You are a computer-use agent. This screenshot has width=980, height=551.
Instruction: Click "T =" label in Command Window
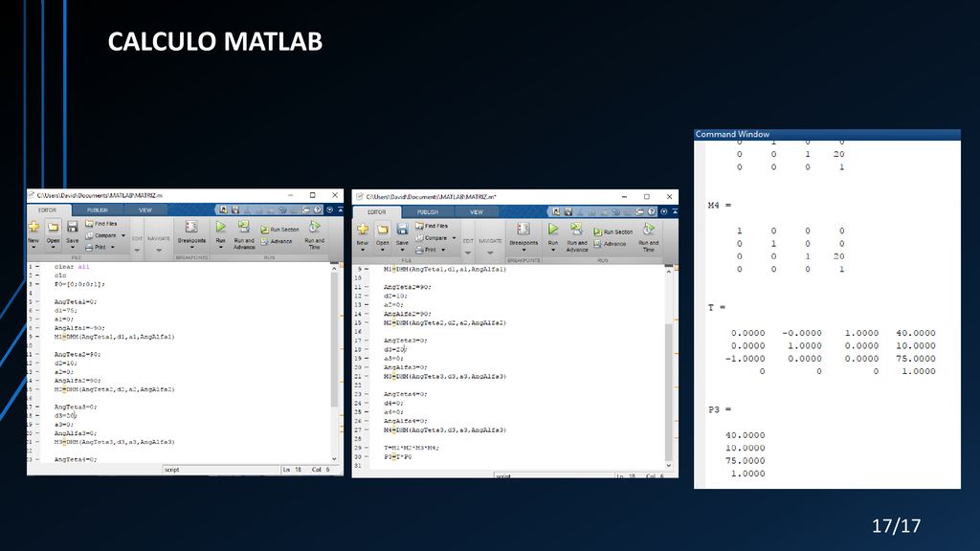tap(717, 307)
